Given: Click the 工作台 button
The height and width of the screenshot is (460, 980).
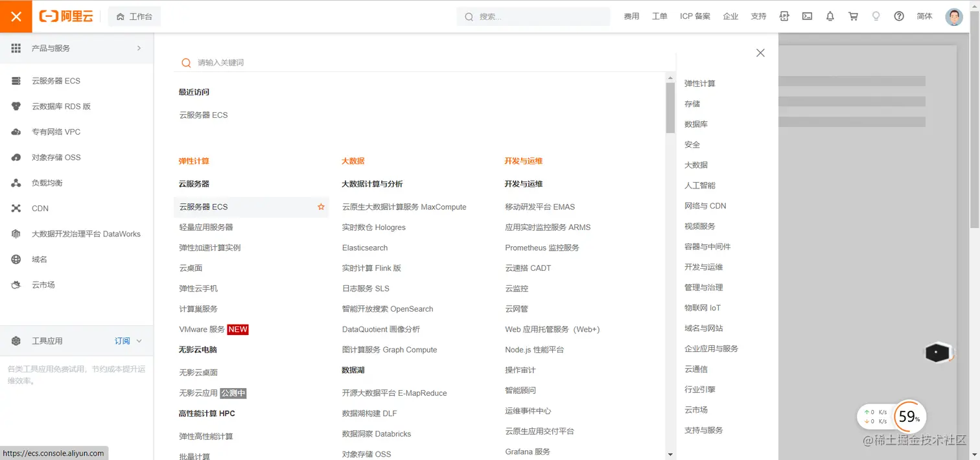Looking at the screenshot, I should 134,16.
